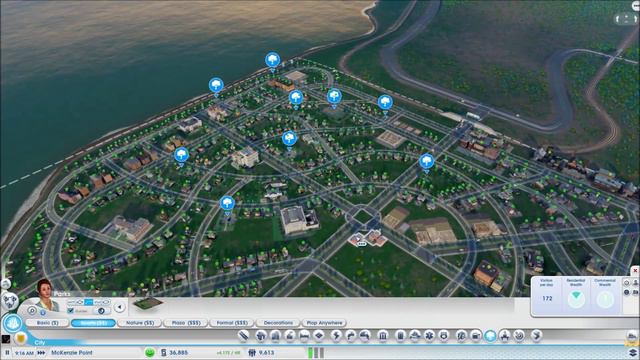Click the fast-forward speed arrows
The width and height of the screenshot is (640, 360).
(41, 353)
